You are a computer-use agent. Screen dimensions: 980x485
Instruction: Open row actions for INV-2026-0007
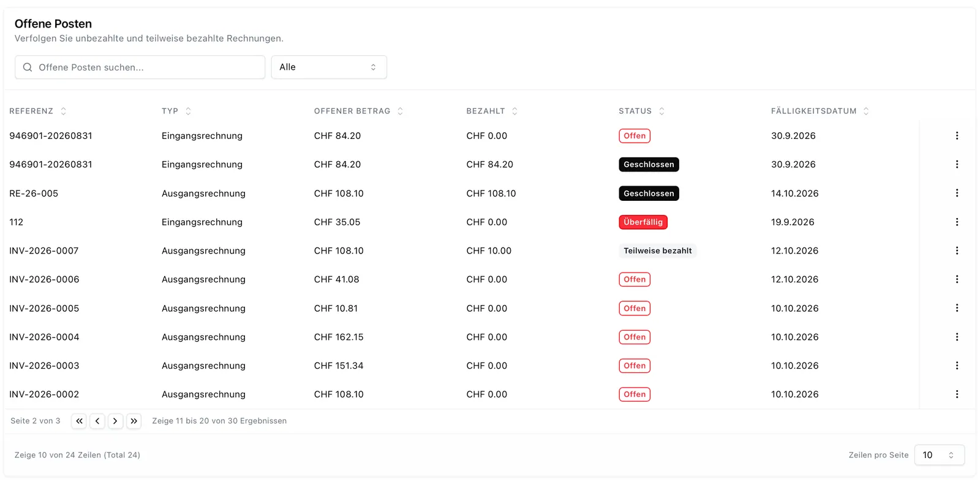(957, 250)
